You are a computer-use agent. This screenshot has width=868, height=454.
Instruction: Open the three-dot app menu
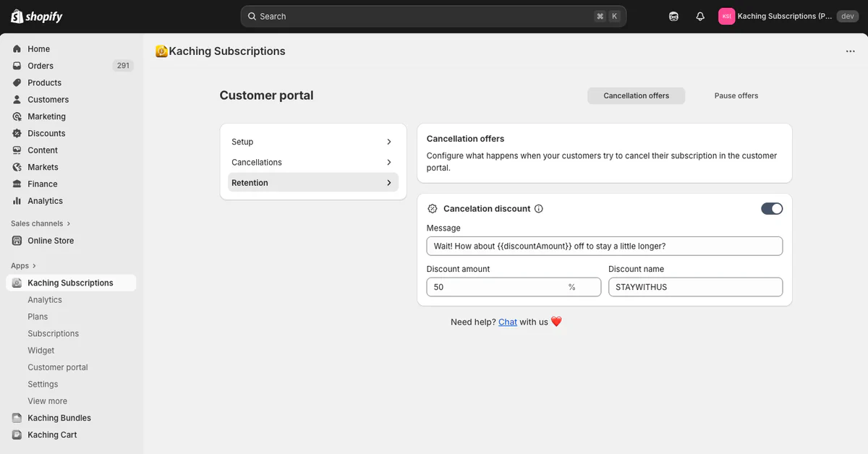click(851, 51)
